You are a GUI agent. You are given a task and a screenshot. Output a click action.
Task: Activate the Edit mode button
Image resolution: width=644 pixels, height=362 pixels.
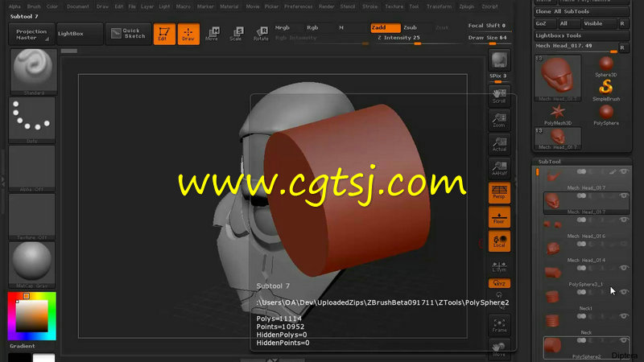pyautogui.click(x=164, y=34)
